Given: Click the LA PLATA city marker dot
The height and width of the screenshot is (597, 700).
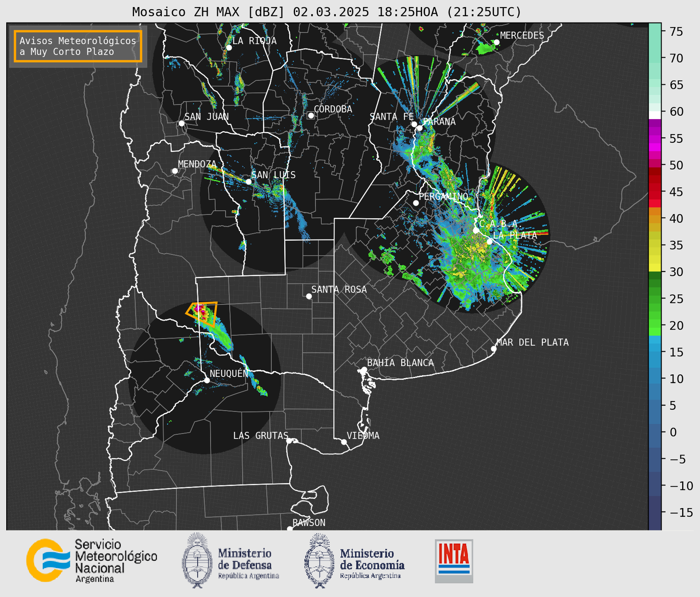Looking at the screenshot, I should click(x=490, y=242).
